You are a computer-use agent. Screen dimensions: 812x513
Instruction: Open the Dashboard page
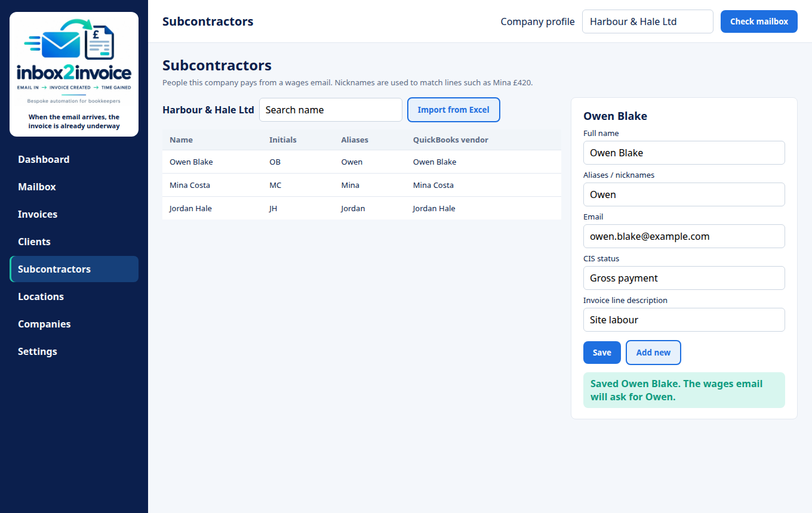pyautogui.click(x=74, y=159)
